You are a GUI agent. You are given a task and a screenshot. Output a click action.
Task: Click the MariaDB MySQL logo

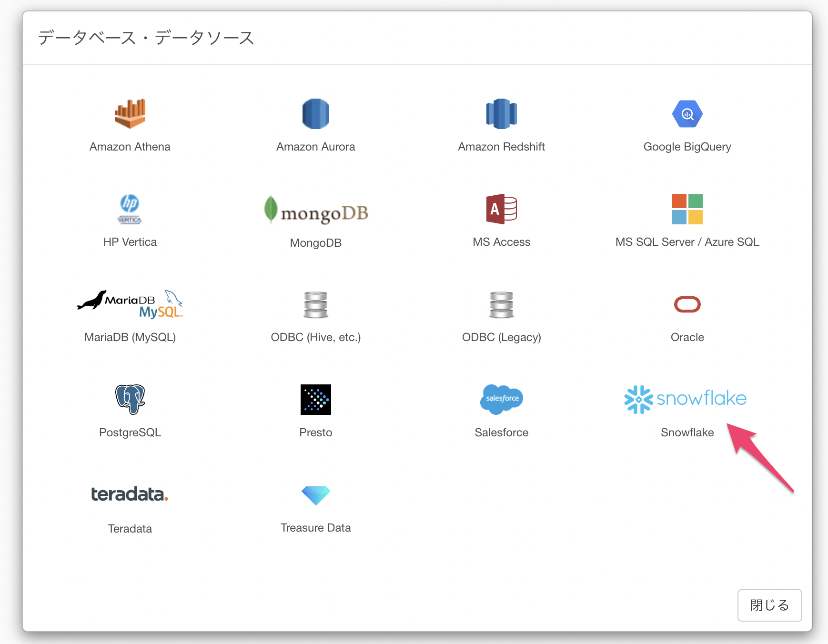click(x=130, y=304)
